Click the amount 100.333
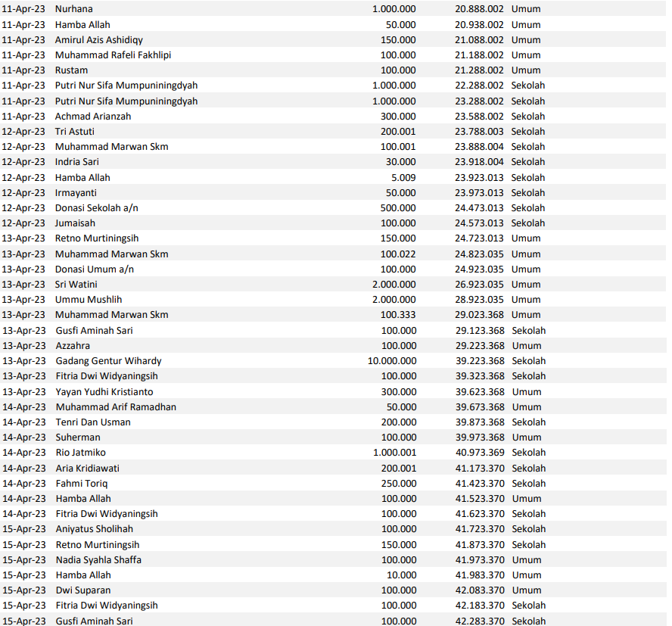The image size is (672, 626). tap(398, 315)
